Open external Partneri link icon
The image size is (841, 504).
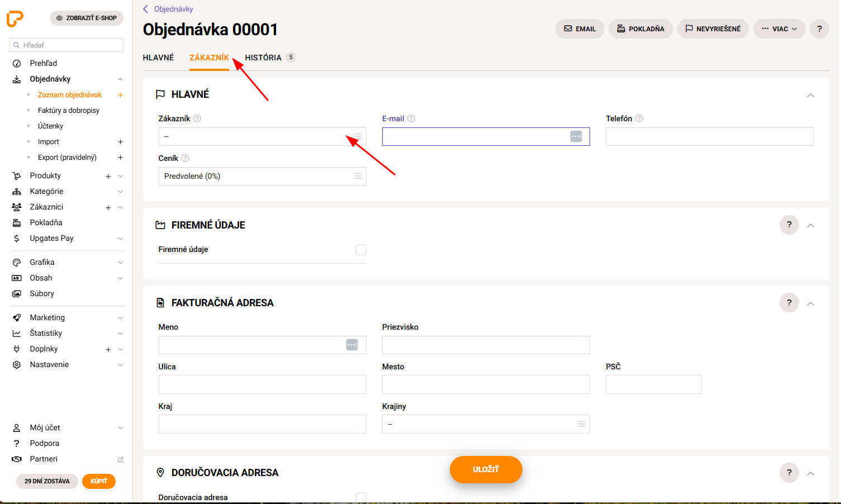(120, 459)
